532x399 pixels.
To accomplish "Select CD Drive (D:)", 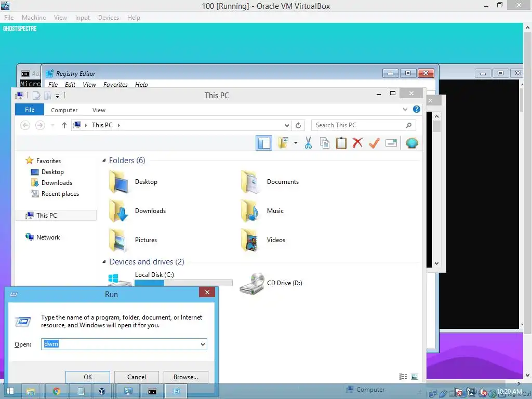I will (x=271, y=283).
